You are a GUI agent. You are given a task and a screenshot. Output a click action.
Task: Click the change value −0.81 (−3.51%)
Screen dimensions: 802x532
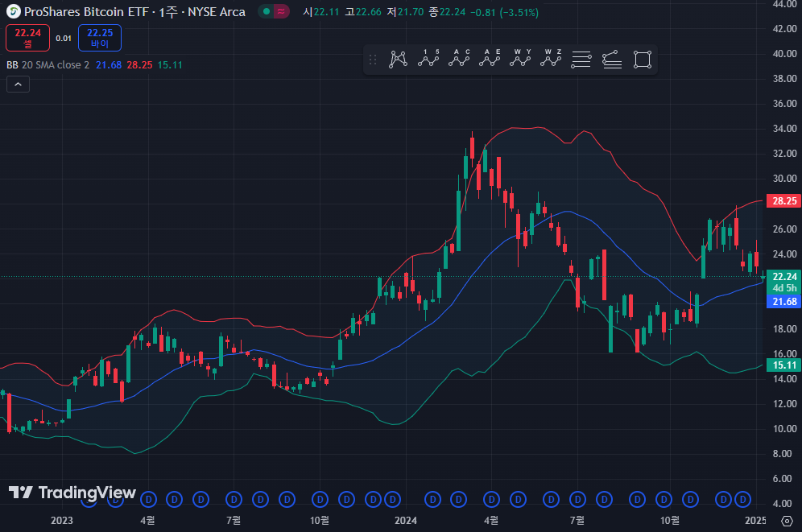(x=504, y=12)
